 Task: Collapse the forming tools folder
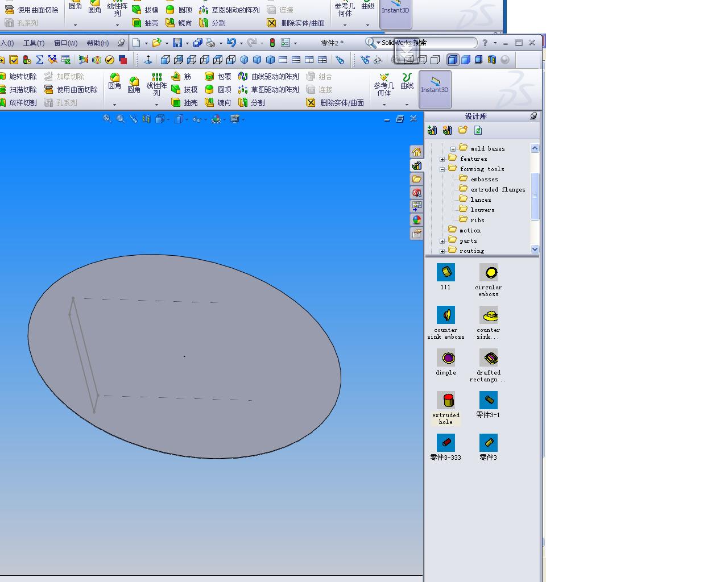pos(442,169)
